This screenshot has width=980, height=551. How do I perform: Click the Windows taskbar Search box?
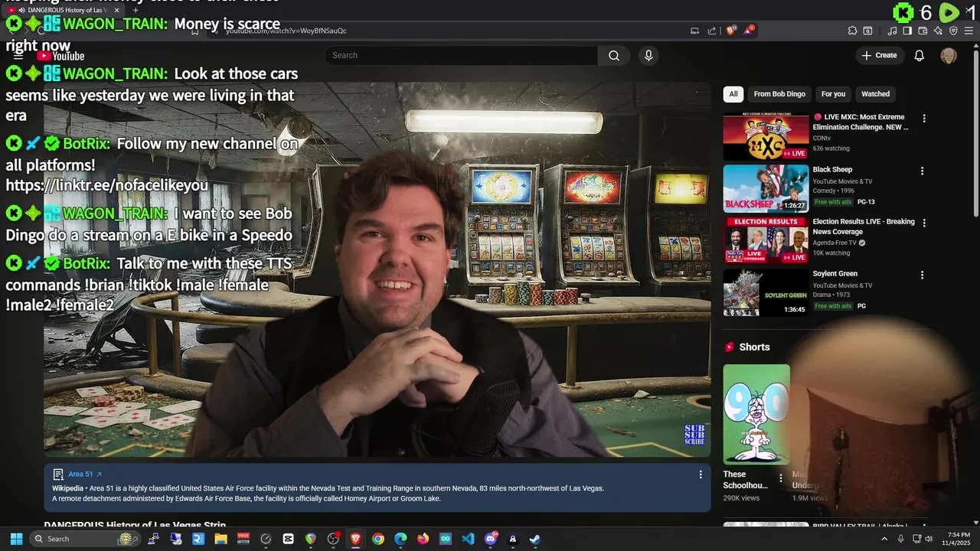tap(84, 539)
